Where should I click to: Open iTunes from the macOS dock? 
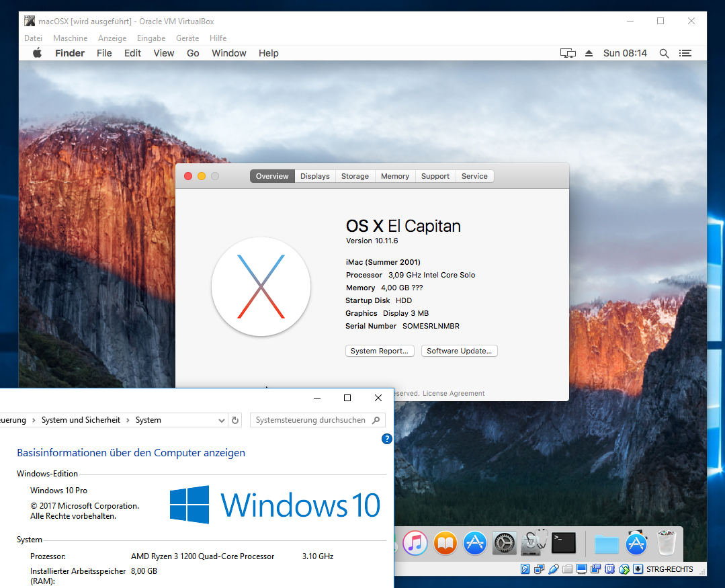[x=415, y=542]
